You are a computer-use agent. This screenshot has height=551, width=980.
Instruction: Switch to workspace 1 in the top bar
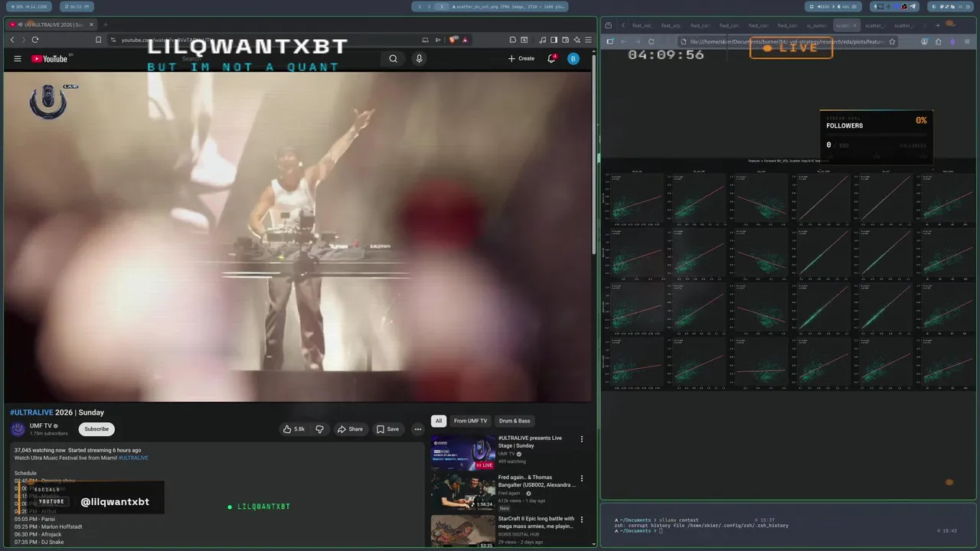point(420,7)
